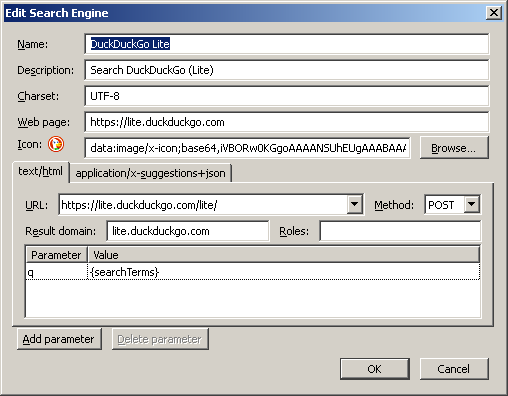This screenshot has height=396, width=508.
Task: Click the Icon data URI field
Action: tap(247, 148)
